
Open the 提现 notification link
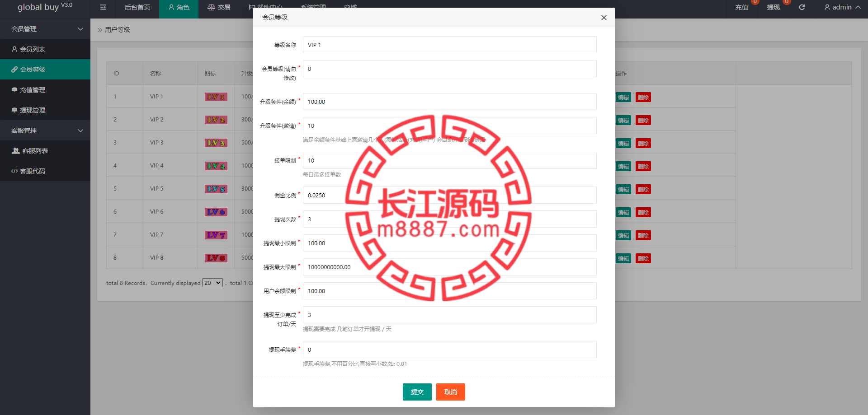click(774, 7)
